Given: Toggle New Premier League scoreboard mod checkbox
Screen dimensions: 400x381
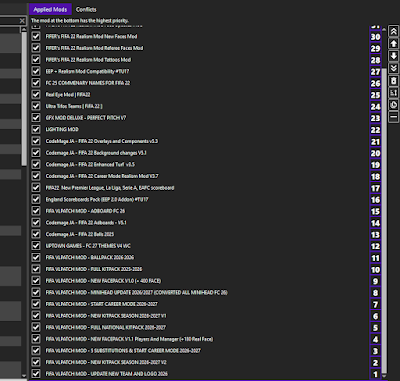Looking at the screenshot, I should coord(36,188).
